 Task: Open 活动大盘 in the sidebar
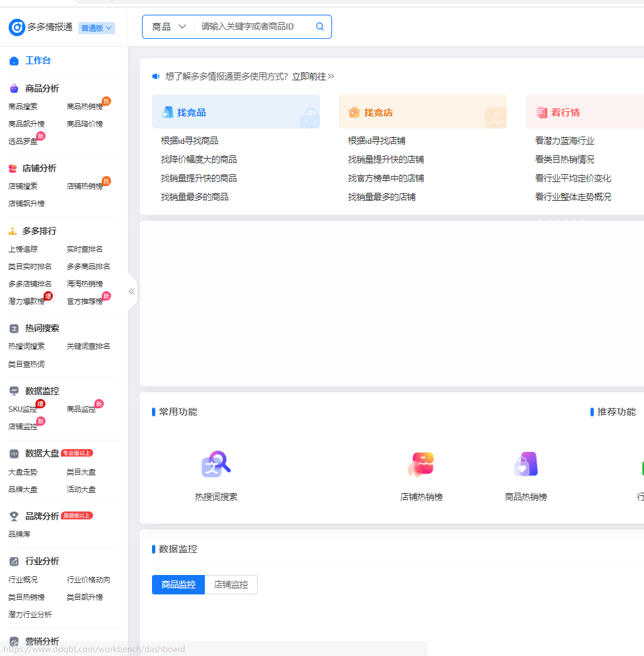81,489
